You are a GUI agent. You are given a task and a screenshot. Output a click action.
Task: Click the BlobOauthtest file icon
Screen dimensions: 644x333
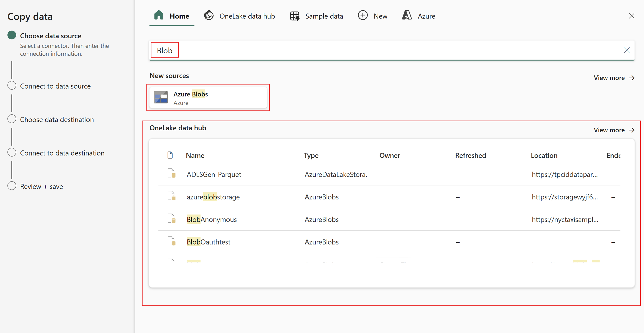coord(171,241)
